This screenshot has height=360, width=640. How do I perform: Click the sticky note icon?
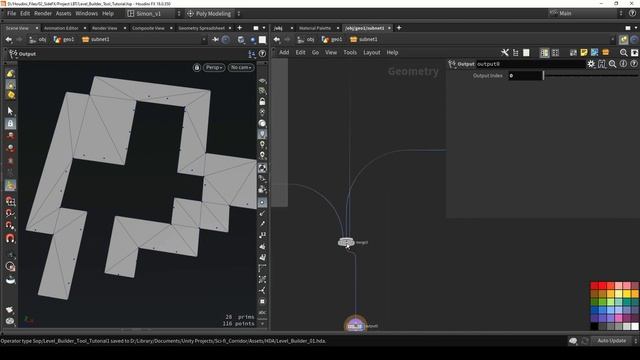(x=584, y=53)
